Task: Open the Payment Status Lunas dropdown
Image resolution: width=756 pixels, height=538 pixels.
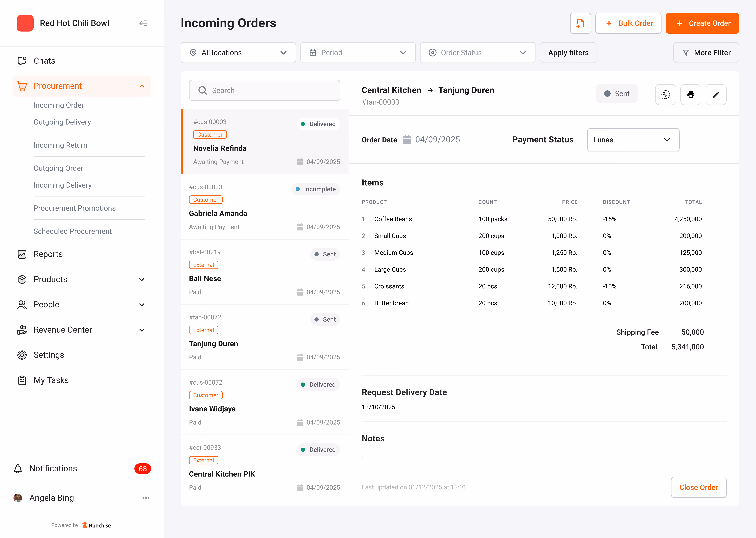Action: [633, 140]
